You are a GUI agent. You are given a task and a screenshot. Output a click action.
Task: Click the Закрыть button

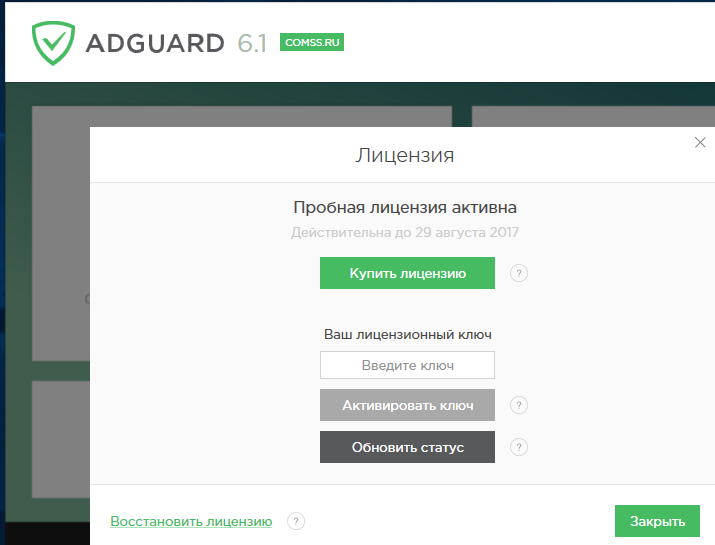pyautogui.click(x=657, y=521)
